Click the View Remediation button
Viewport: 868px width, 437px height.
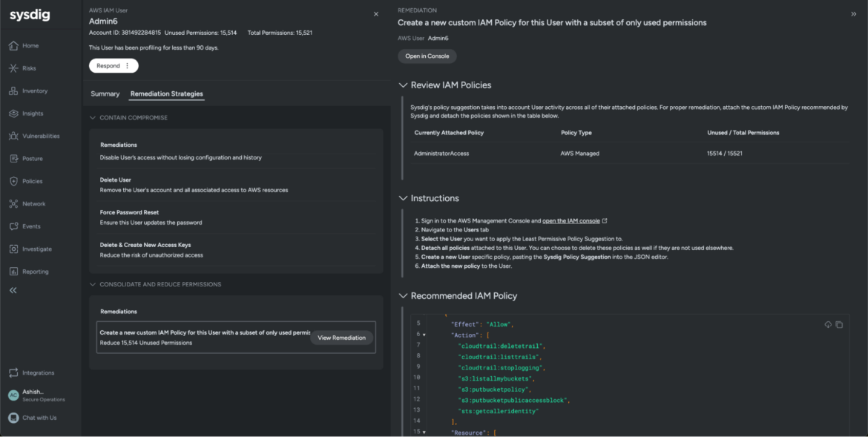pyautogui.click(x=341, y=338)
